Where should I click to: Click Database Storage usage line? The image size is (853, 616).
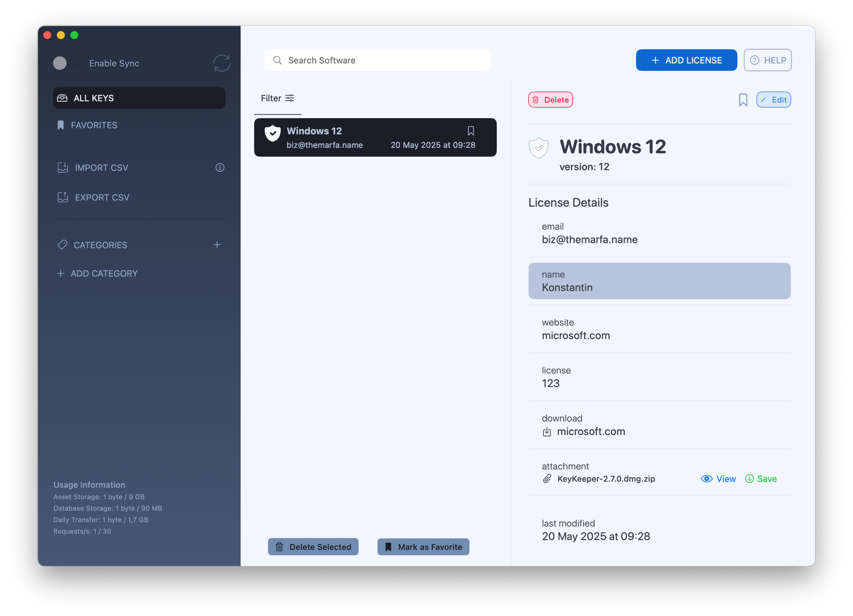(x=108, y=508)
